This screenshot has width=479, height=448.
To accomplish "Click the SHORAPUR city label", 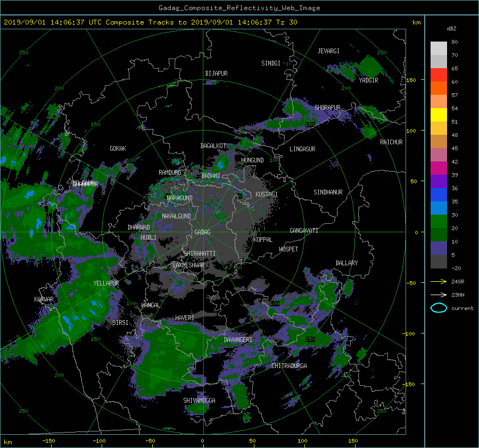I will tap(327, 108).
